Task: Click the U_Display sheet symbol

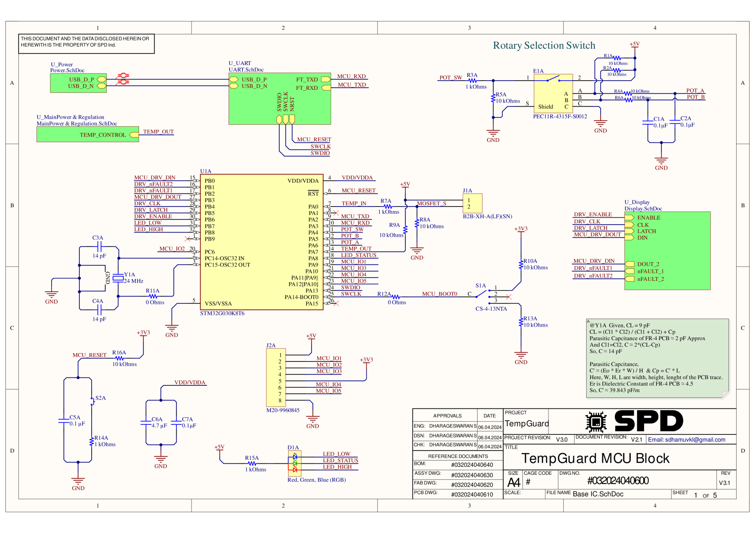Action: click(x=667, y=251)
